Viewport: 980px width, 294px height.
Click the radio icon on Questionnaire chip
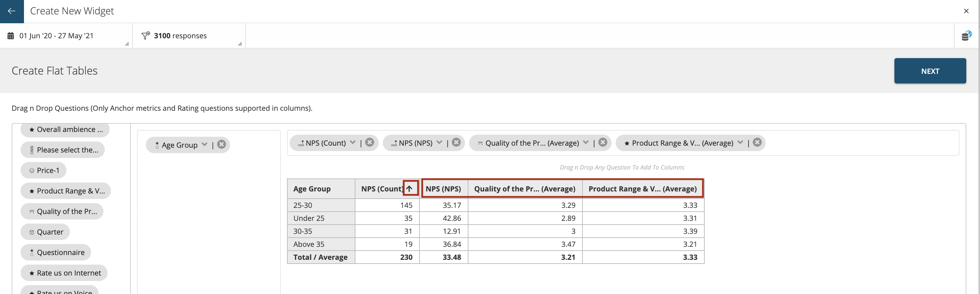point(32,253)
